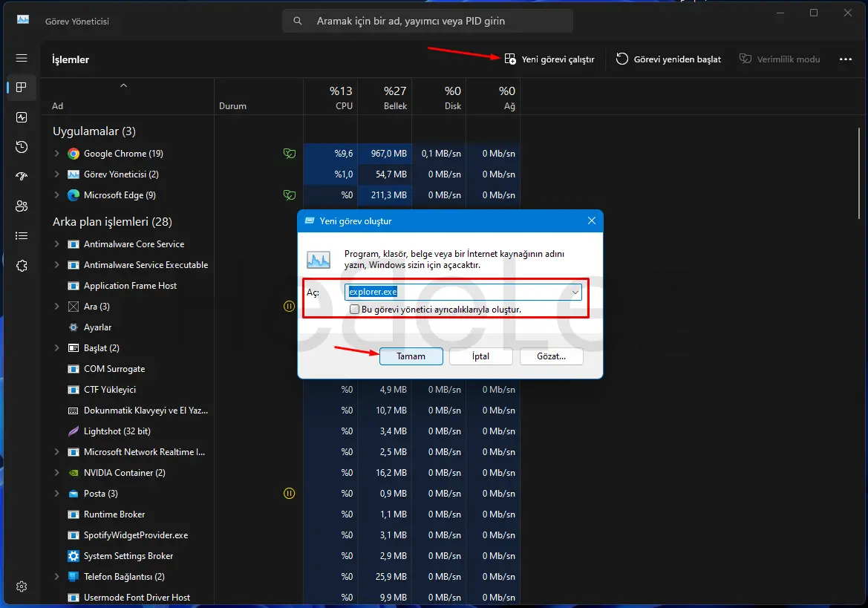Open the Users page in sidebar
The width and height of the screenshot is (868, 608).
click(x=22, y=206)
